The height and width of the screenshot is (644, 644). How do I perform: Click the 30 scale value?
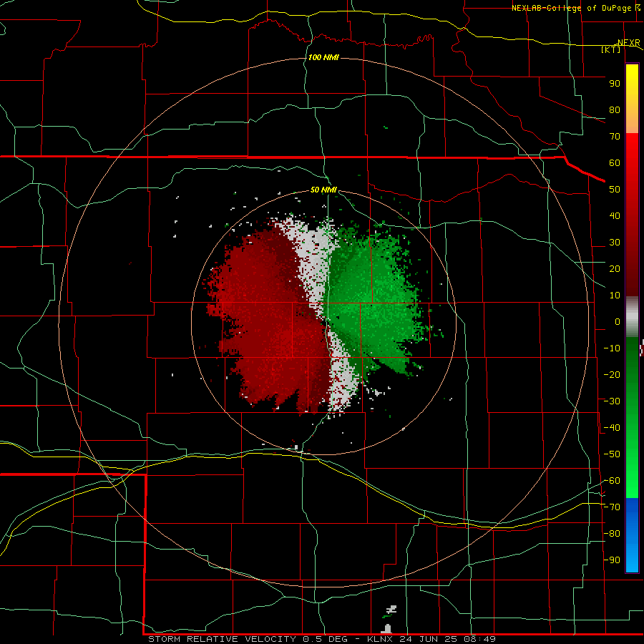click(x=615, y=243)
